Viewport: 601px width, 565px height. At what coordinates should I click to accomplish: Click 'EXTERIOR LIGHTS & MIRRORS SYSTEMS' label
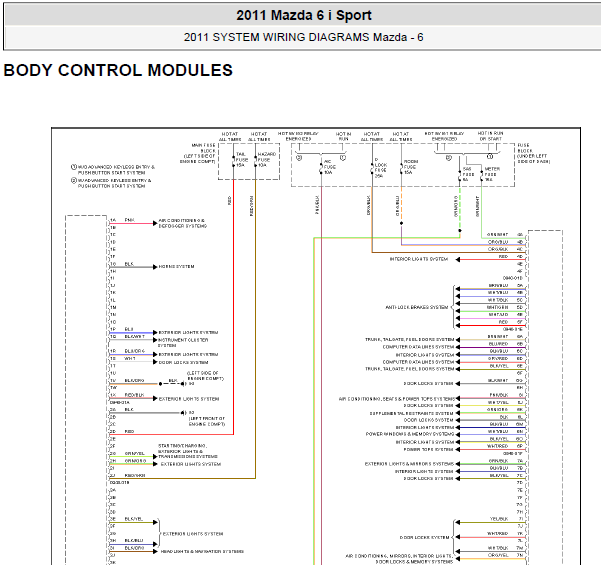tap(409, 464)
